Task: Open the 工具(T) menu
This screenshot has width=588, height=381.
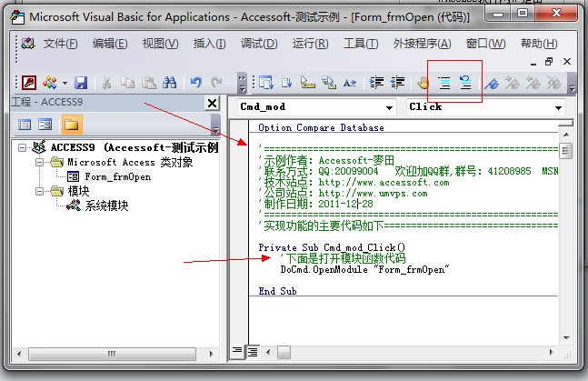Action: pos(361,44)
